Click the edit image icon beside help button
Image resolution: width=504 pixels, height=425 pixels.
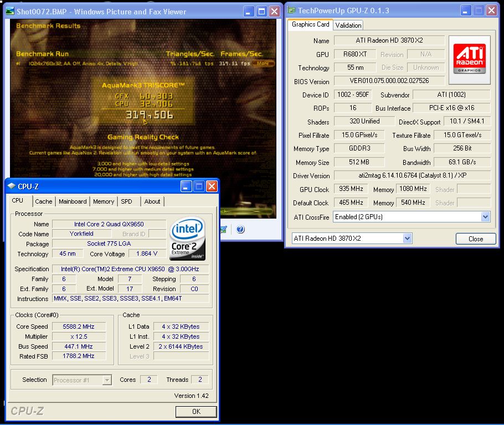pos(224,229)
